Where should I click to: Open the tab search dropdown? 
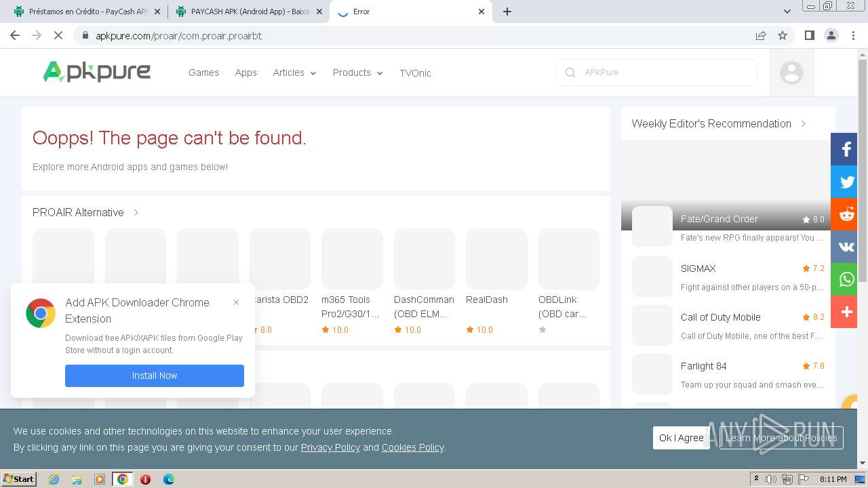tap(787, 12)
